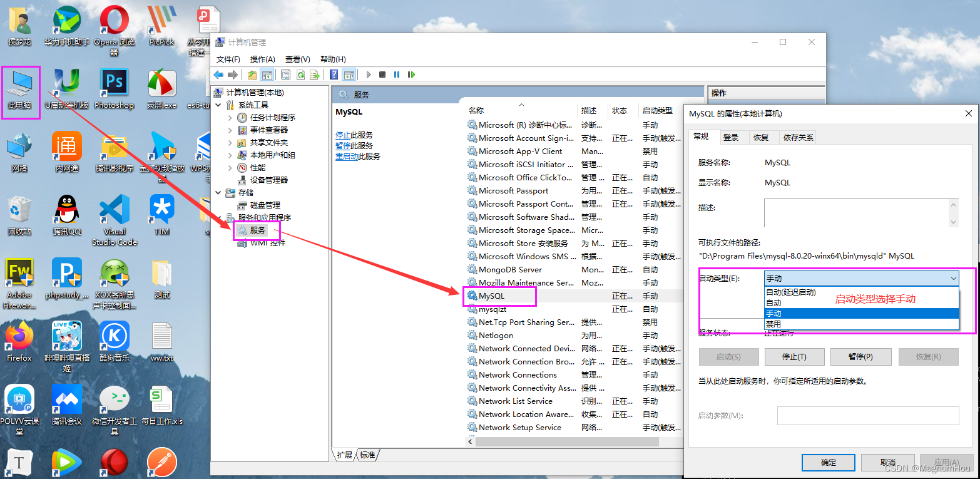Open the 启动类型 combo box arrow
The width and height of the screenshot is (980, 479).
click(953, 279)
